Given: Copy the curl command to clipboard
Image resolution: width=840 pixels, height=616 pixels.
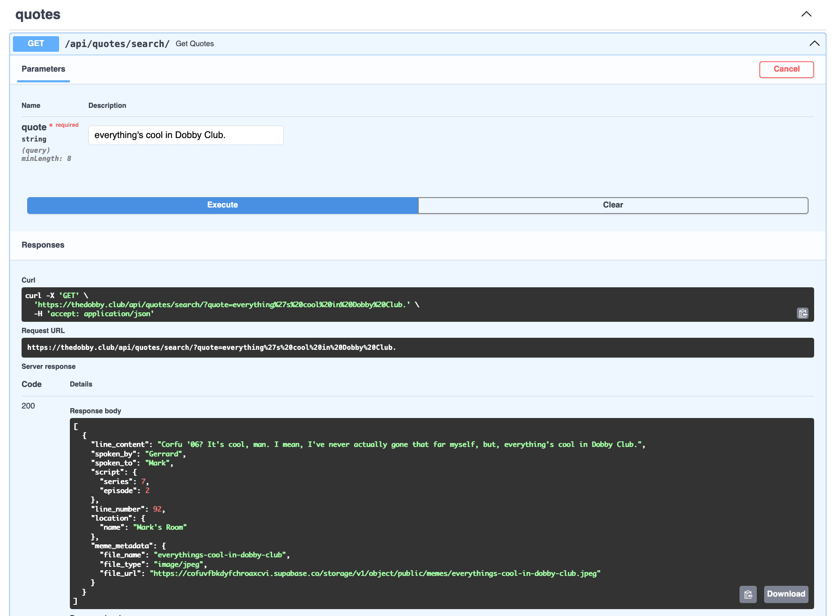Looking at the screenshot, I should (x=802, y=313).
